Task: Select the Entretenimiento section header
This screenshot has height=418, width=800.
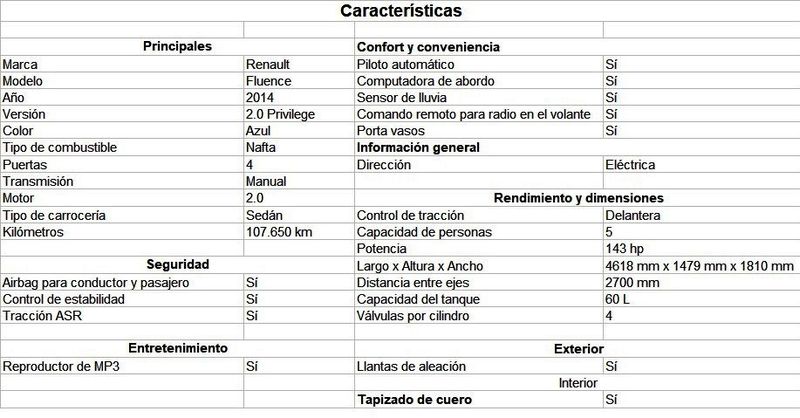Action: [176, 348]
